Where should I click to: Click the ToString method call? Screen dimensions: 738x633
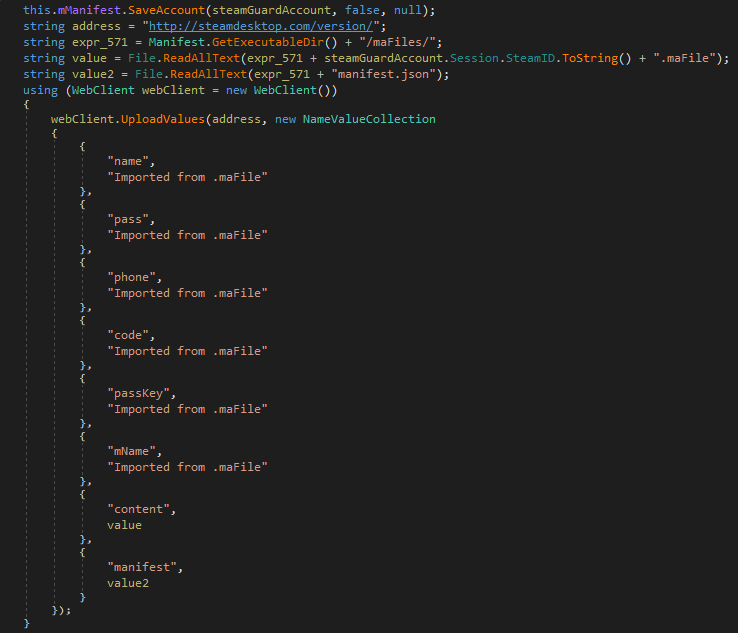(590, 58)
